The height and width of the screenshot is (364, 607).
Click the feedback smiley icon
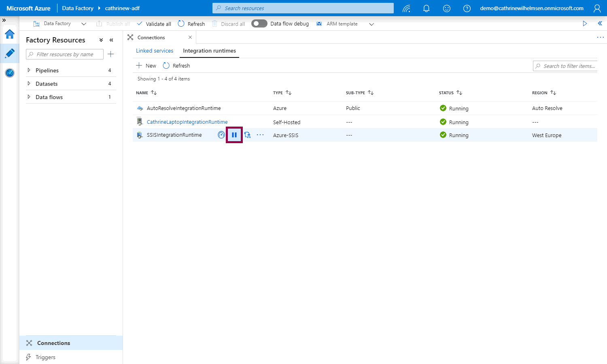[x=446, y=8]
